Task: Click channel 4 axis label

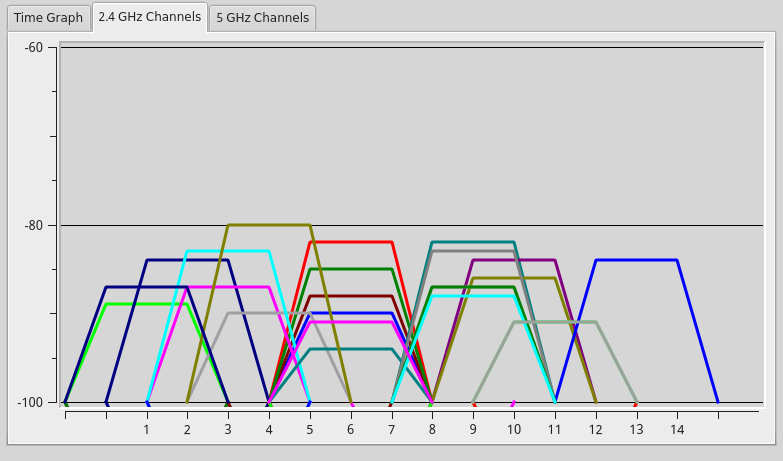Action: point(269,430)
